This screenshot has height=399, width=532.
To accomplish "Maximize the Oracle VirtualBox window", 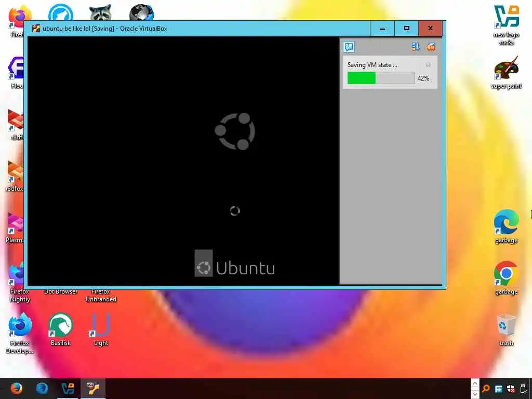I will tap(406, 29).
